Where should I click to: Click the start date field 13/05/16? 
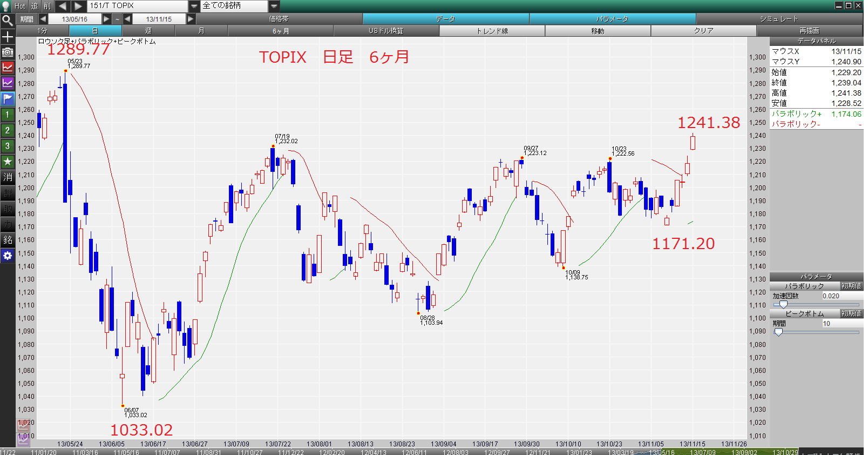tap(74, 19)
